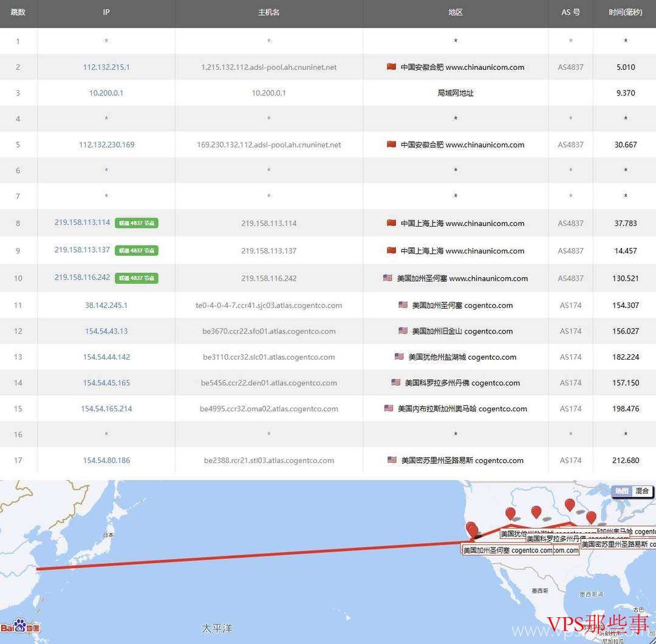The width and height of the screenshot is (656, 644).
Task: Open IP link 154.54.165.214
Action: coord(106,409)
